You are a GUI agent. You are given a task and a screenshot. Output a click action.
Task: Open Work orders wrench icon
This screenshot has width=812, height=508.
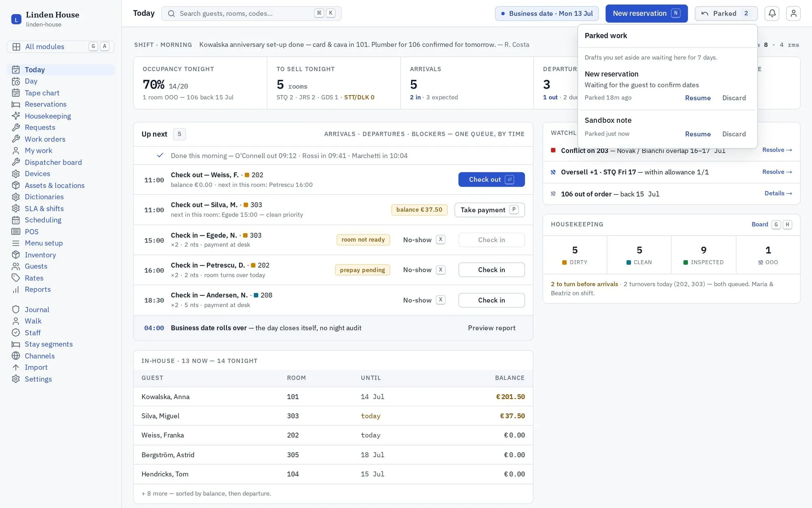16,139
